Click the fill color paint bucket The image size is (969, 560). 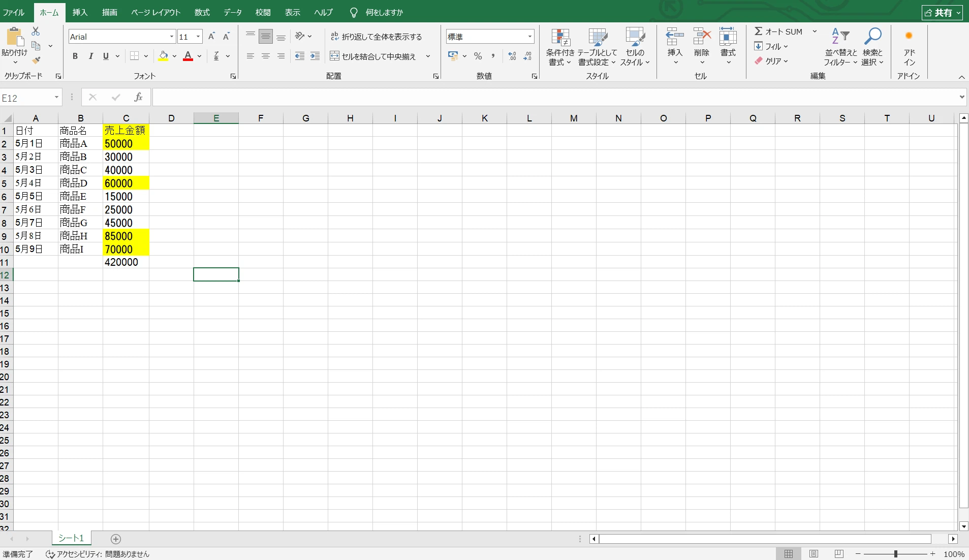163,56
